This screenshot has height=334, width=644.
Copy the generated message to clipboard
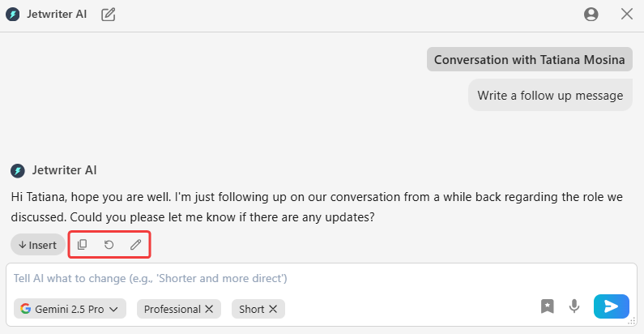pyautogui.click(x=83, y=245)
